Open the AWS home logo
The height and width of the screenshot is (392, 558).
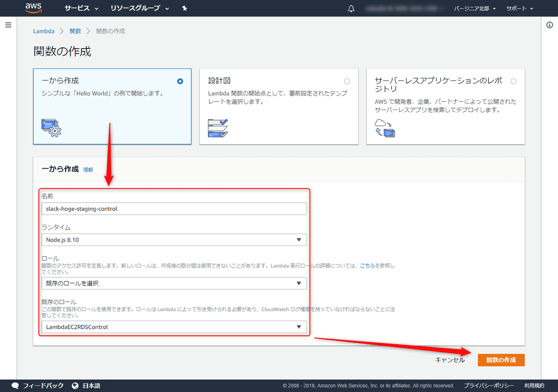pos(33,8)
